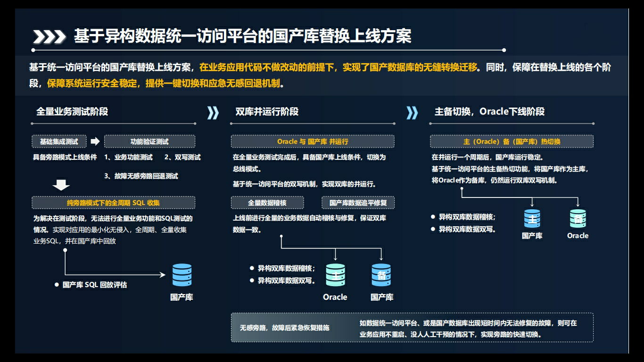The image size is (644, 362).
Task: Click the slide title 基于异构数据统一访问平台的国产库替换上线方案
Action: click(x=242, y=36)
